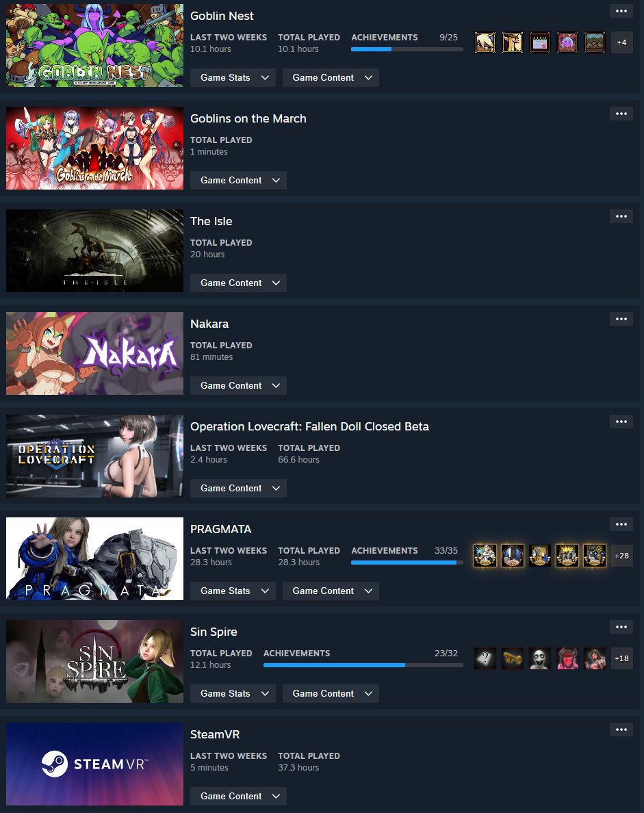Expand Game Stats dropdown for Goblin Nest
Image resolution: width=644 pixels, height=813 pixels.
[233, 78]
